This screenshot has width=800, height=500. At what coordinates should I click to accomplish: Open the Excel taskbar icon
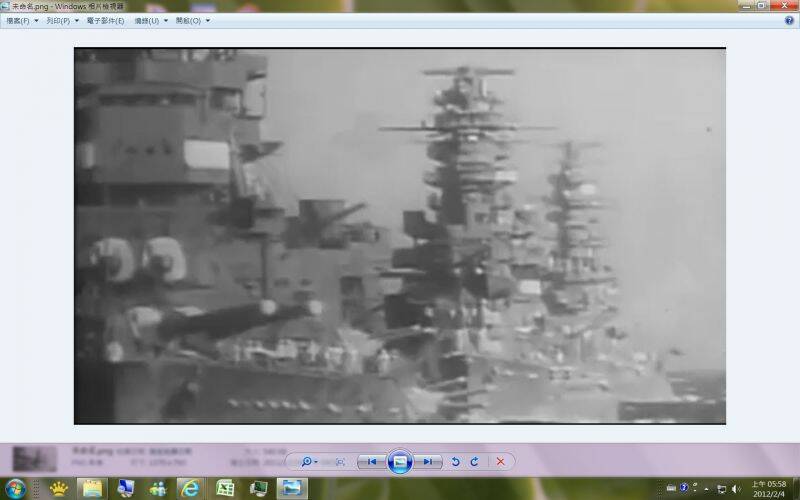click(x=226, y=488)
